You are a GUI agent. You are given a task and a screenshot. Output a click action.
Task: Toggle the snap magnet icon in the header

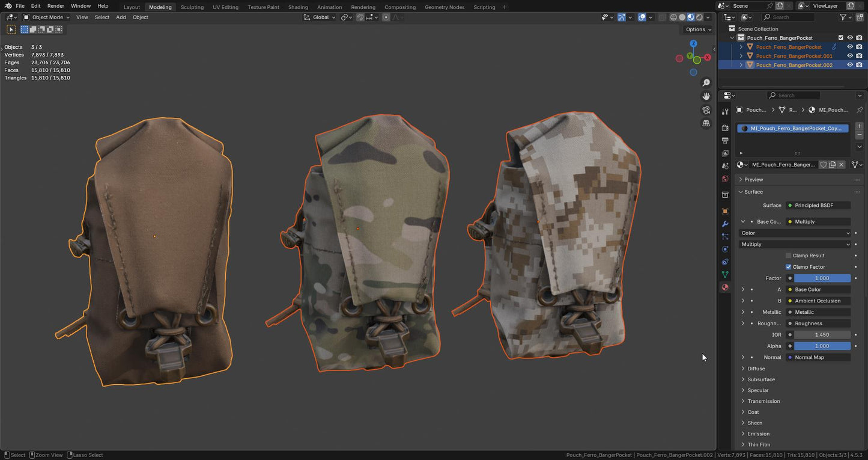pos(360,17)
